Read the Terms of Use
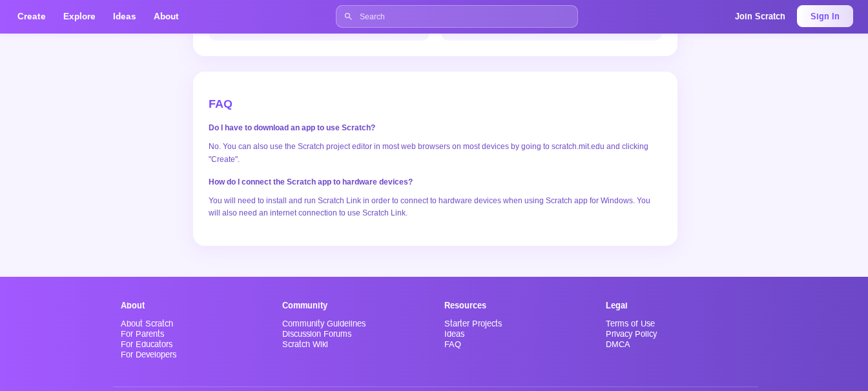 click(630, 324)
